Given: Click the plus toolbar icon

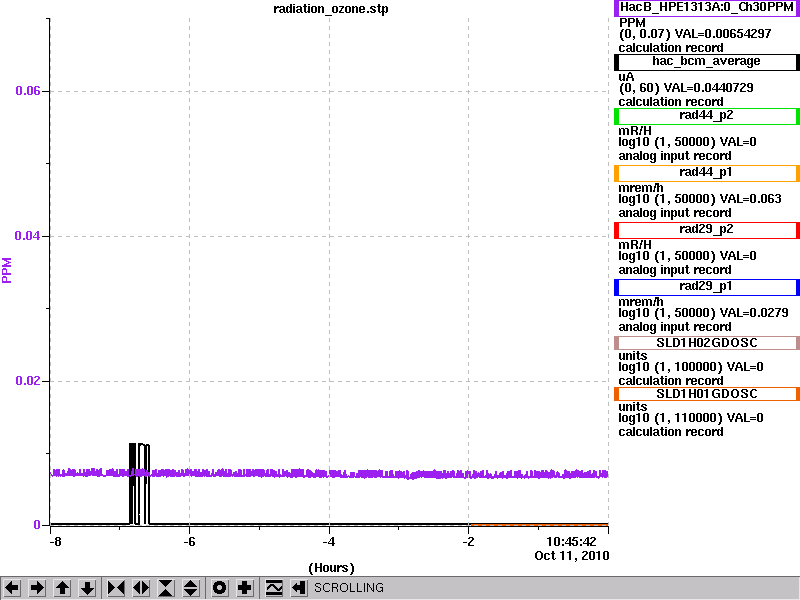Looking at the screenshot, I should click(244, 588).
